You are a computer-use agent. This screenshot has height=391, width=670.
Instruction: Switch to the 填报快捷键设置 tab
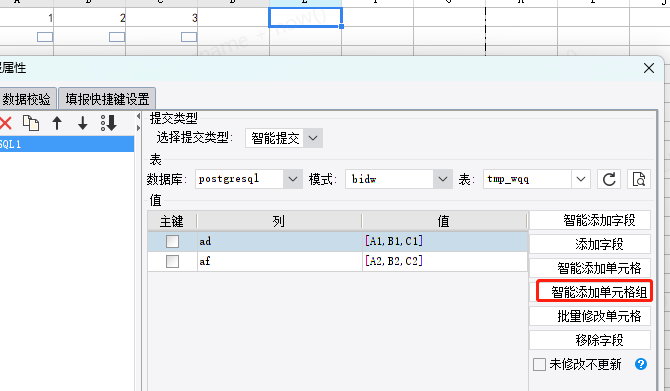click(x=107, y=99)
